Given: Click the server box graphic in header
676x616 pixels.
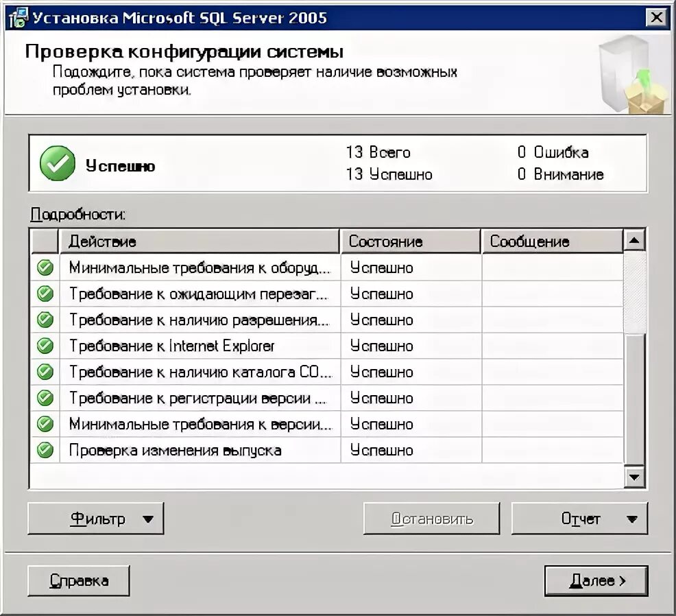Looking at the screenshot, I should pos(633,74).
